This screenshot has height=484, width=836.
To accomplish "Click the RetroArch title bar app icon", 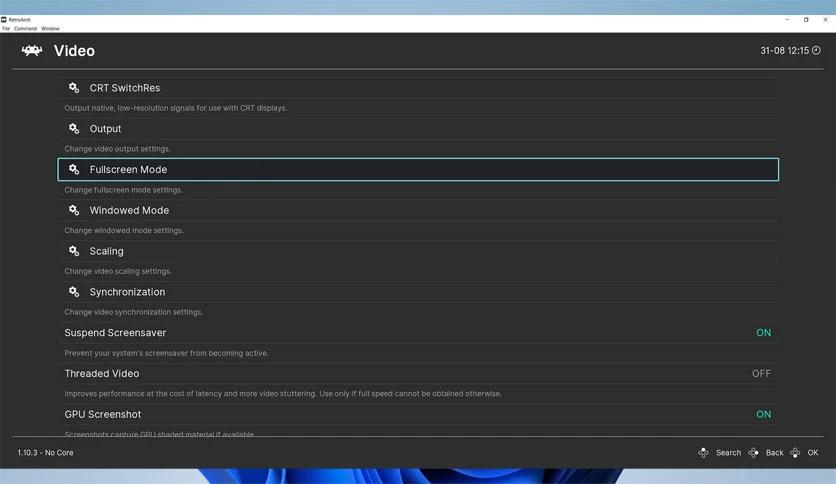I will point(4,19).
